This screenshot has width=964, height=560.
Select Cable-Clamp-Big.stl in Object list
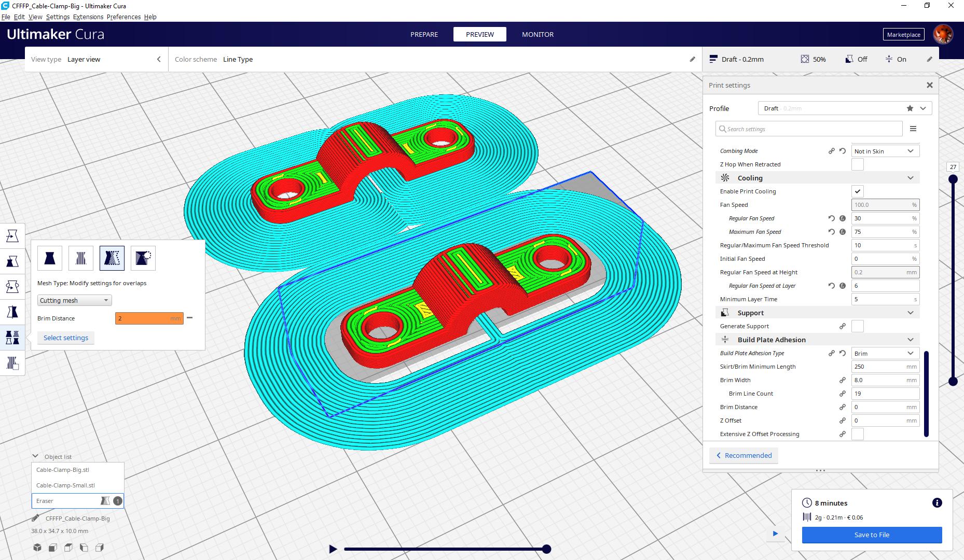(x=77, y=470)
